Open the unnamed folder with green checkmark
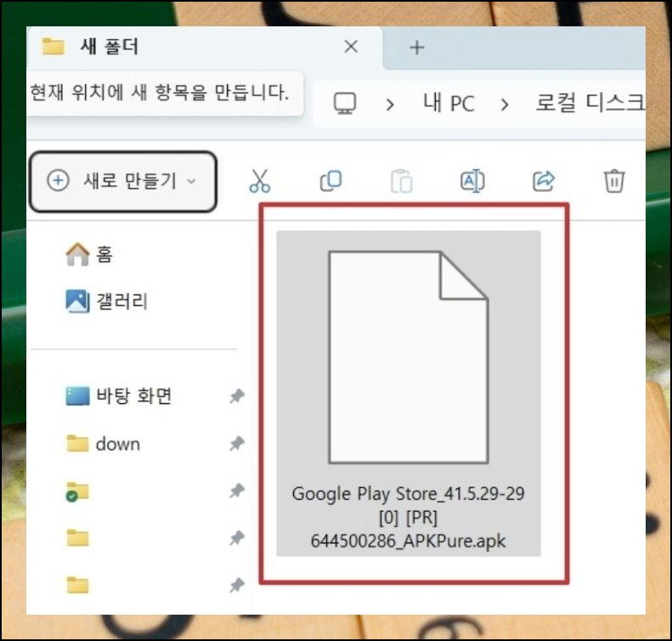Image resolution: width=672 pixels, height=641 pixels. [x=77, y=491]
